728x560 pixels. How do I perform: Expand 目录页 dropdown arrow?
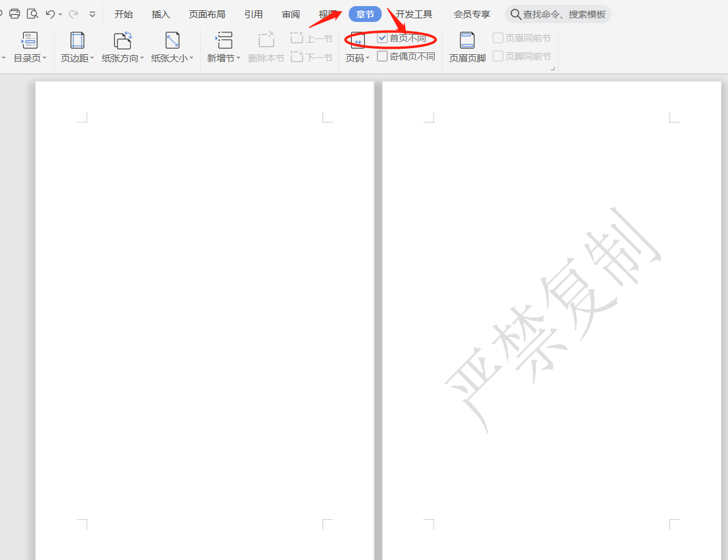[45, 58]
